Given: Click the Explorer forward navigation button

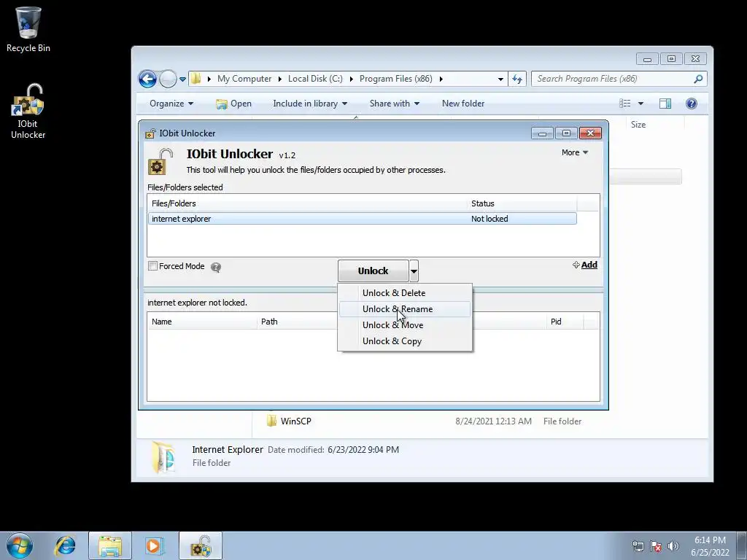Looking at the screenshot, I should (x=168, y=79).
